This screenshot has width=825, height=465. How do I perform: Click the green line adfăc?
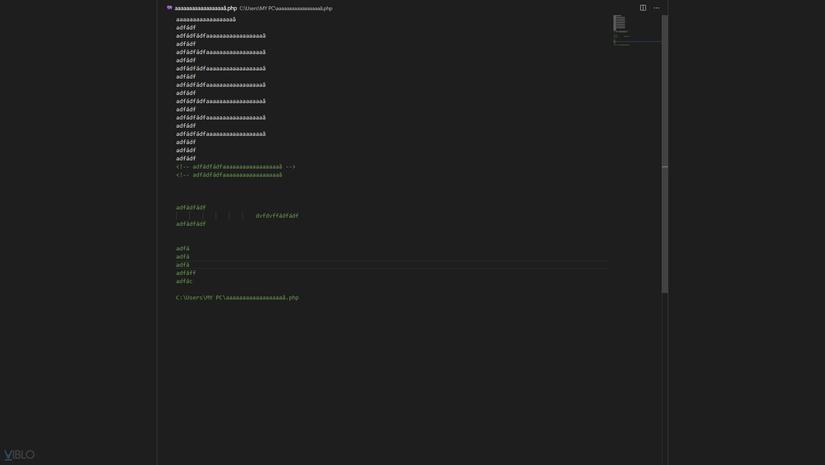click(x=184, y=281)
